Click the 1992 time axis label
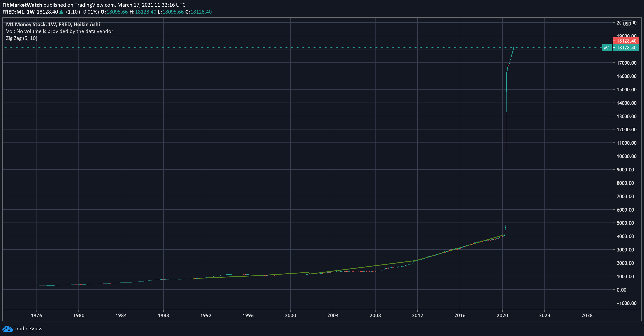 (206, 315)
